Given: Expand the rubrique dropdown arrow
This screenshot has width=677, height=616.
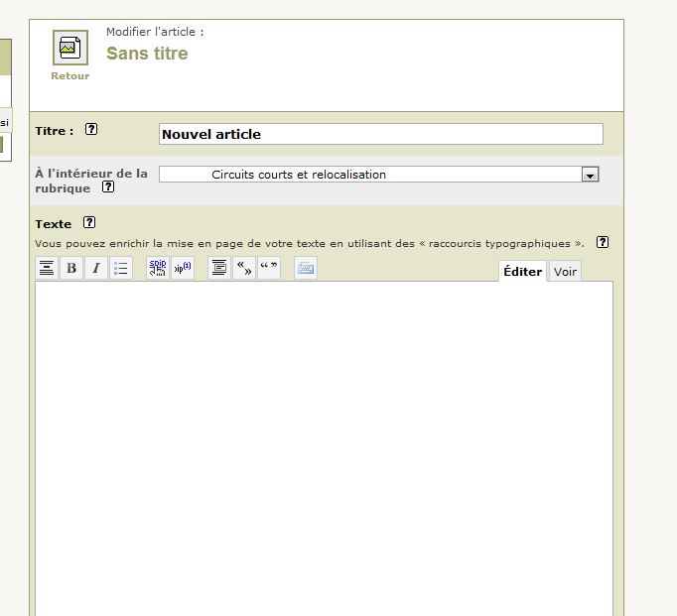Looking at the screenshot, I should tap(590, 175).
